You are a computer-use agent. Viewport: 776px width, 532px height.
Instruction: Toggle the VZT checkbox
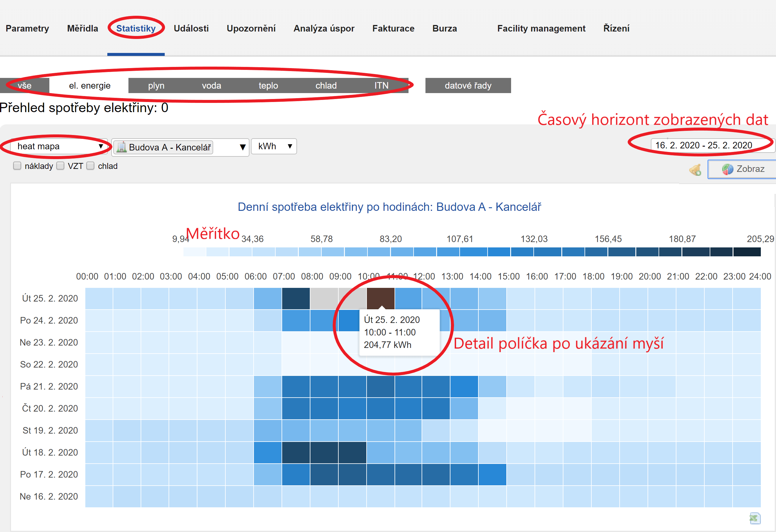coord(60,166)
